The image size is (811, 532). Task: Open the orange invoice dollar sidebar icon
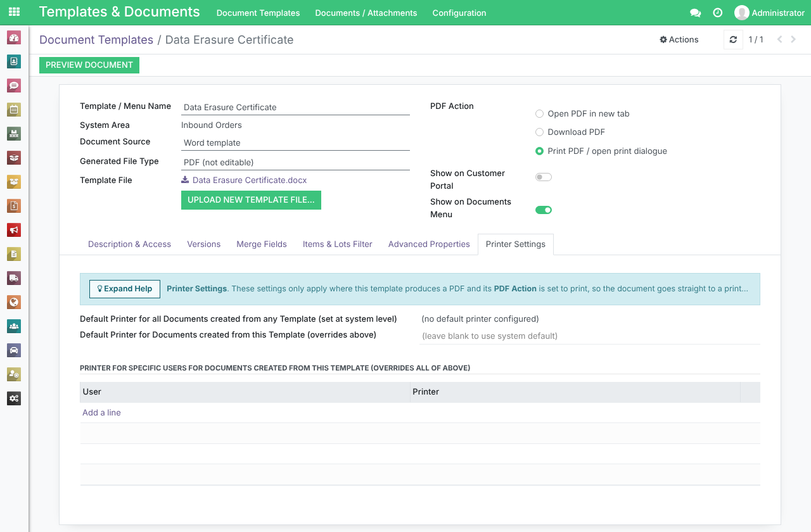(14, 206)
